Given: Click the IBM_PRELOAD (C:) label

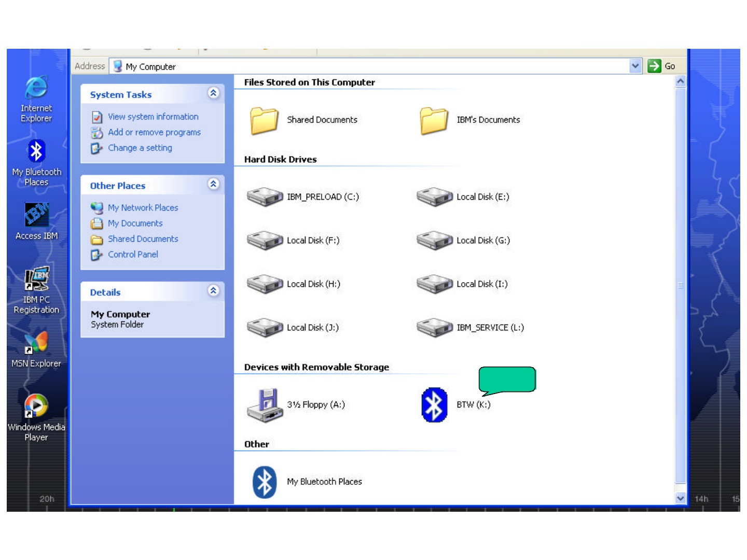Looking at the screenshot, I should [323, 197].
